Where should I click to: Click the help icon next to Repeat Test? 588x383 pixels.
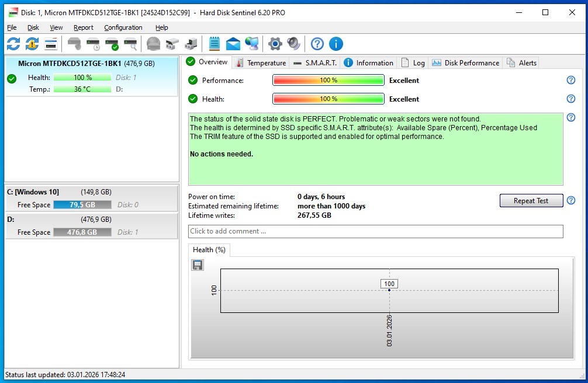click(570, 200)
